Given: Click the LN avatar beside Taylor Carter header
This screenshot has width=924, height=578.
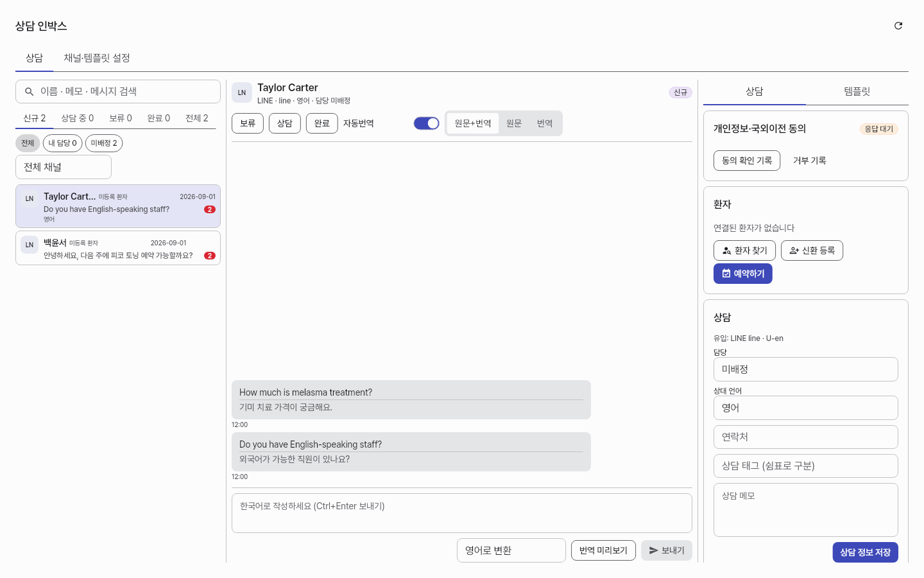Looking at the screenshot, I should coord(242,92).
